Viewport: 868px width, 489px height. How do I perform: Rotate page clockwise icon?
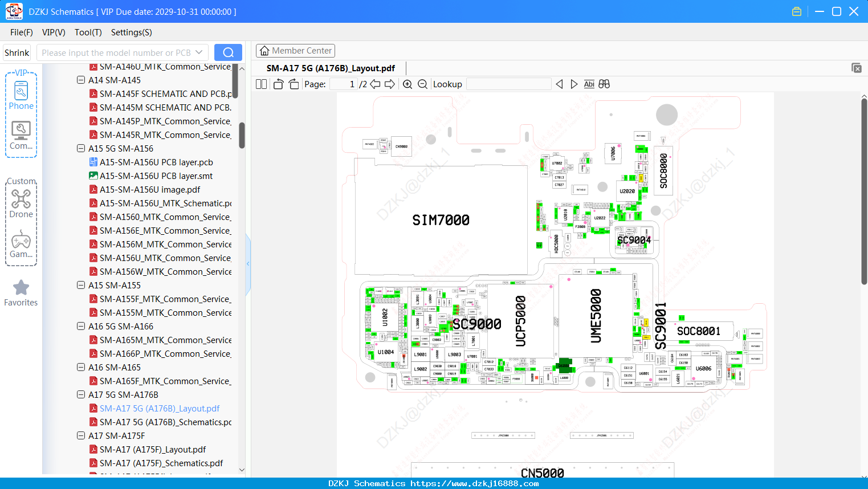point(294,84)
